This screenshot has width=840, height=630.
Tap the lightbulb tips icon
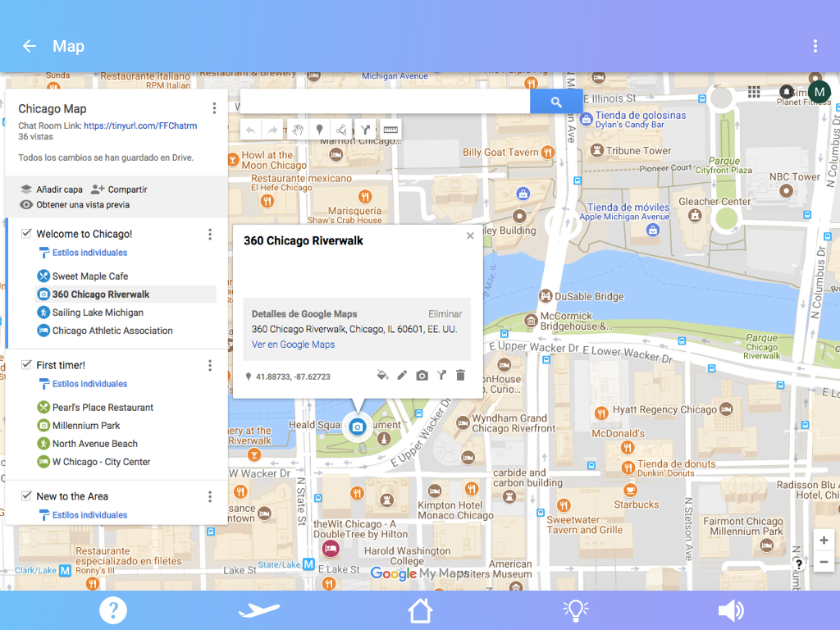pos(575,610)
